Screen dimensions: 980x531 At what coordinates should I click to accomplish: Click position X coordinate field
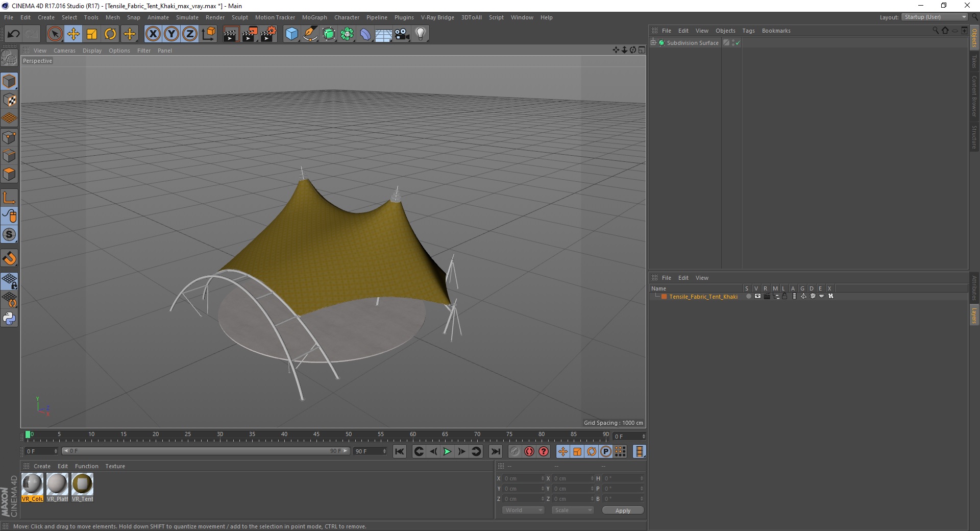pos(524,478)
